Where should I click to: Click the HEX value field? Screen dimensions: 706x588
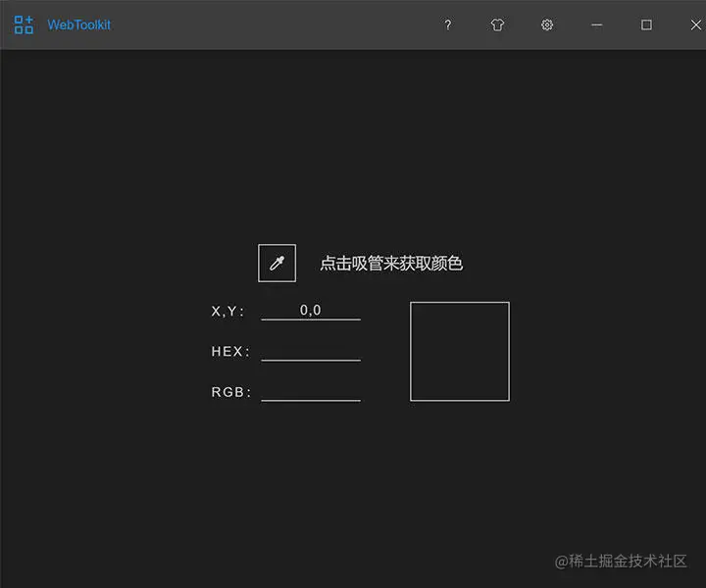311,352
